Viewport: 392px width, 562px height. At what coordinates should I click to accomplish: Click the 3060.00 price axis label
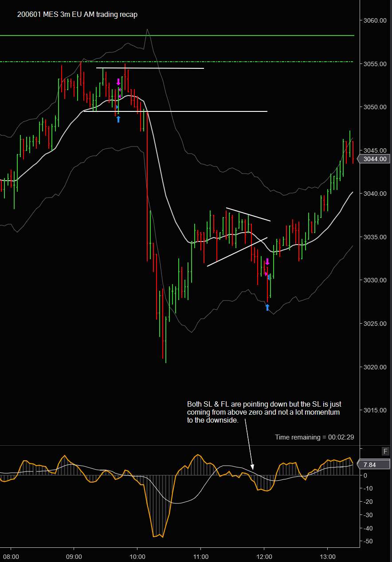pyautogui.click(x=375, y=21)
